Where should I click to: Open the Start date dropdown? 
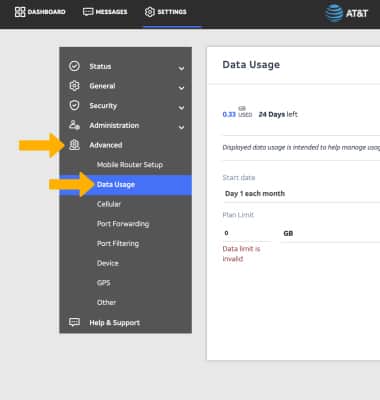301,194
